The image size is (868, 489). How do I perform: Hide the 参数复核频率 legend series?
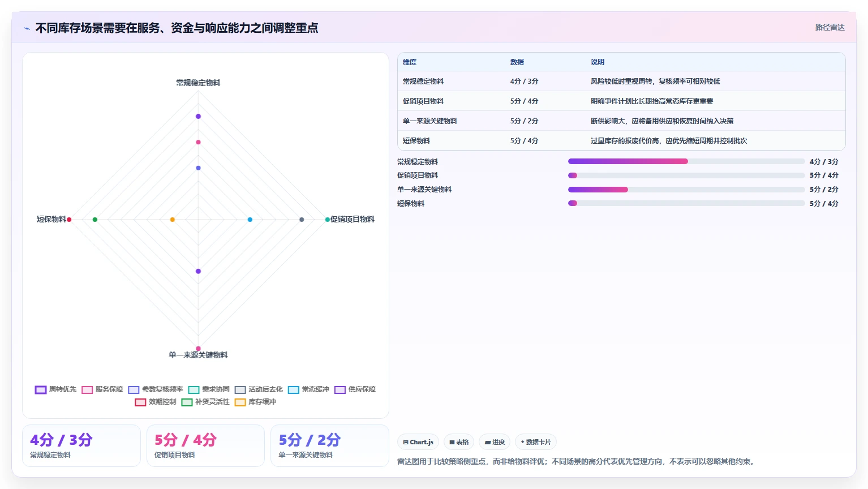point(156,389)
